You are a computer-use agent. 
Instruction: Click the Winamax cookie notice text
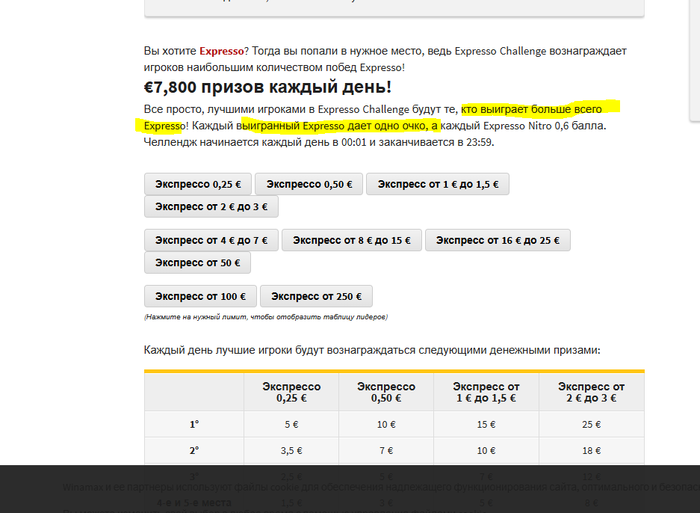[x=381, y=487]
